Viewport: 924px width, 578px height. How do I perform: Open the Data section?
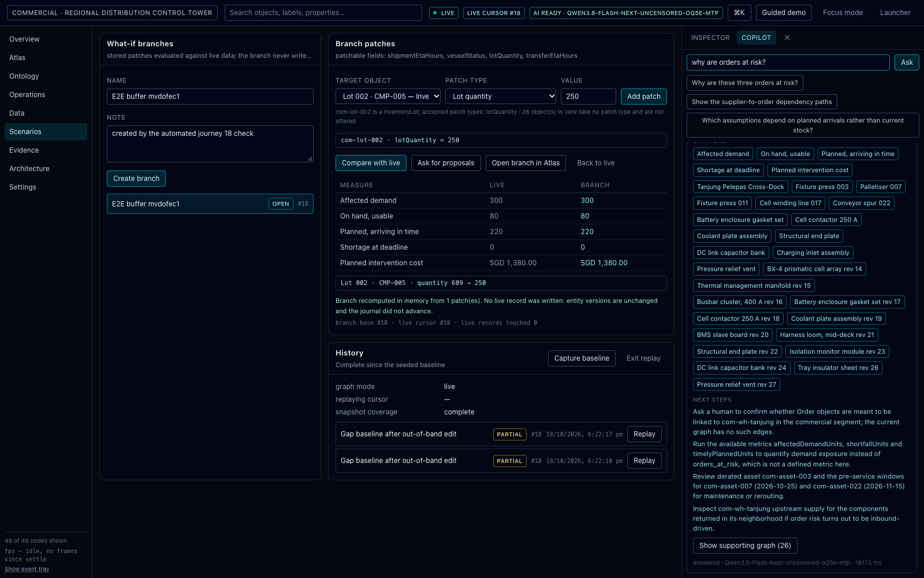tap(46, 113)
